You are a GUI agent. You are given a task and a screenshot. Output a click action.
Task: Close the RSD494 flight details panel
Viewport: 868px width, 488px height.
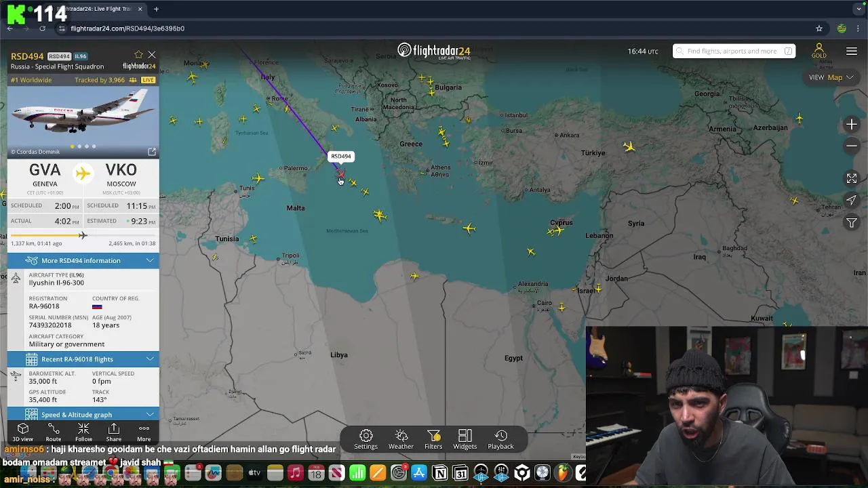pos(152,55)
